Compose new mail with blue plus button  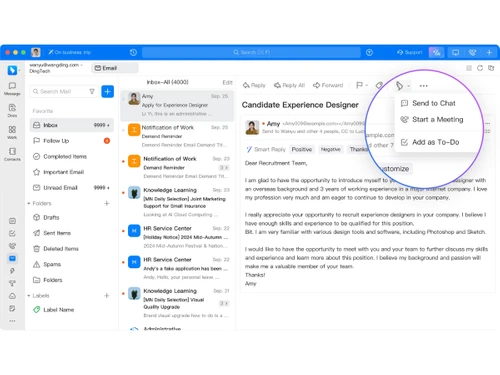coord(107,91)
